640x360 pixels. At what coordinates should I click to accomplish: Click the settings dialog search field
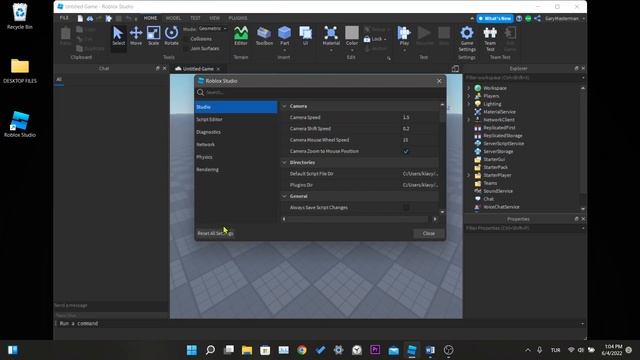tap(320, 93)
